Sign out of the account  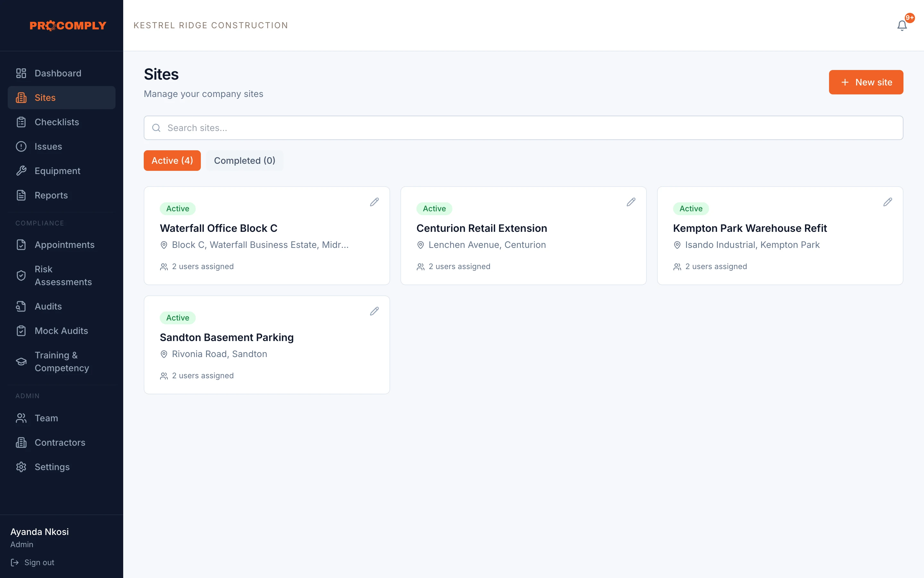tap(32, 562)
